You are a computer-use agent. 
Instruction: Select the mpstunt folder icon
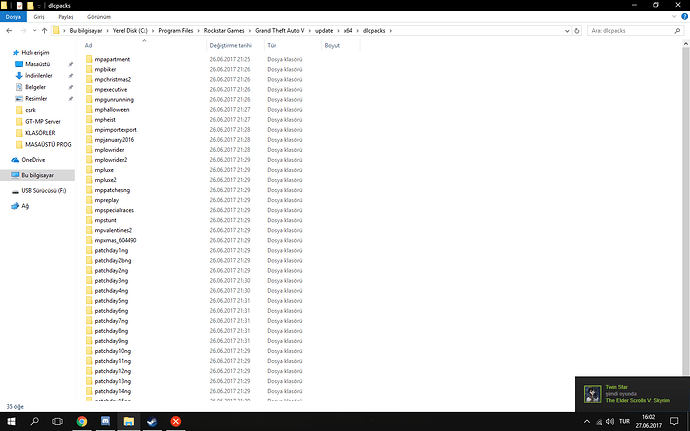tap(89, 220)
